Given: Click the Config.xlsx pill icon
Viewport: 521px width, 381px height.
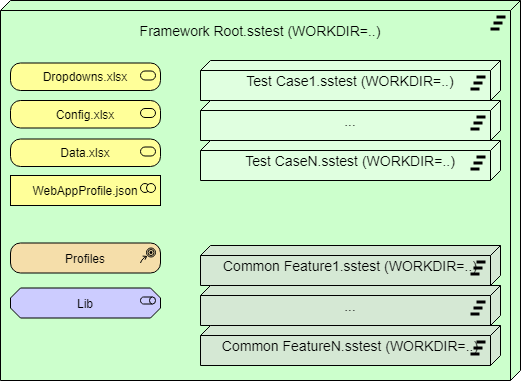Looking at the screenshot, I should click(x=148, y=113).
